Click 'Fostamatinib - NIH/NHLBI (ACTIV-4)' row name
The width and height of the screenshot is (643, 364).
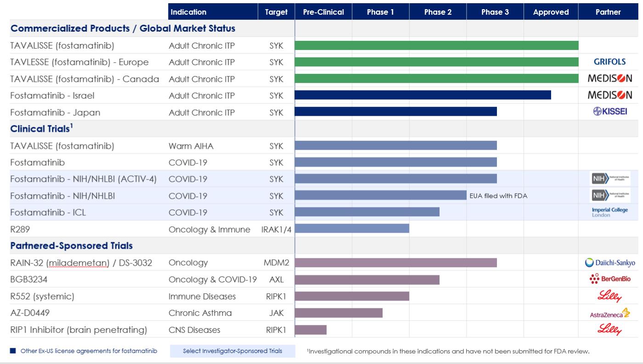[x=84, y=179]
